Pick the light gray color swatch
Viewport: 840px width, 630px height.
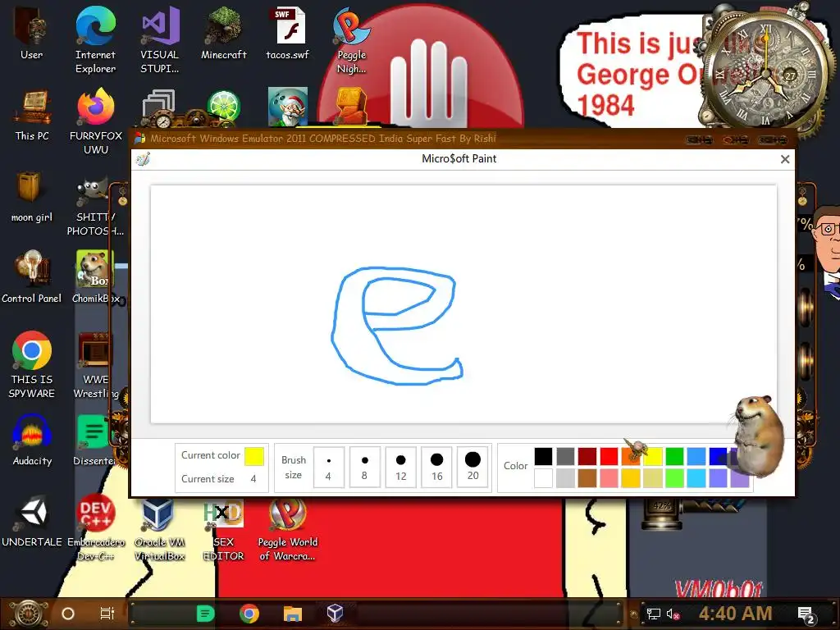point(565,478)
